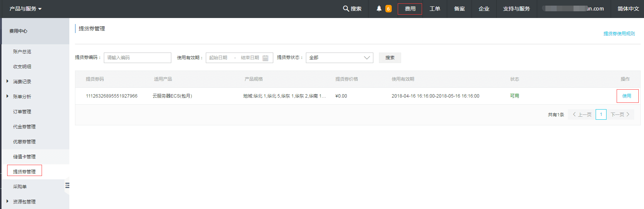Switch language via 简体中文
This screenshot has width=644, height=209.
click(628, 9)
